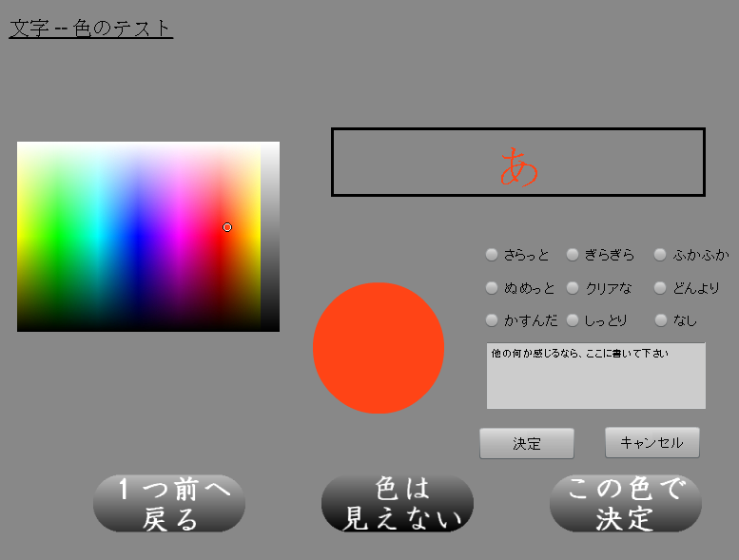Choose the ふかふか radio button
739x560 pixels.
[x=660, y=255]
